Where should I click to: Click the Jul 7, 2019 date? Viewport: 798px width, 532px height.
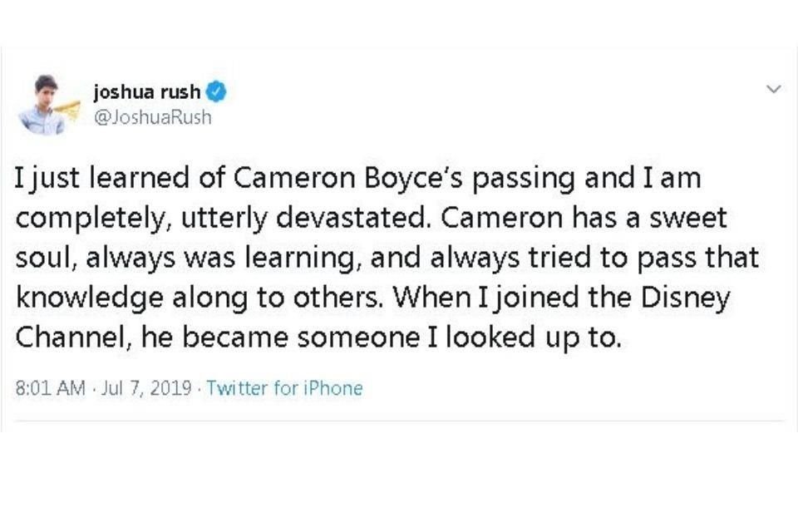(146, 388)
